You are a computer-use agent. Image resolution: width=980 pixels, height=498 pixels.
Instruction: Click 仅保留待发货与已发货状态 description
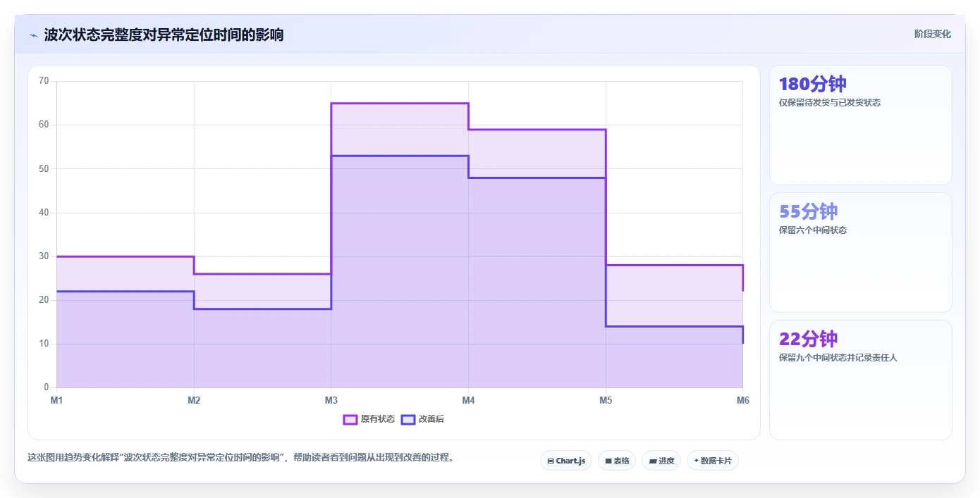coord(830,102)
